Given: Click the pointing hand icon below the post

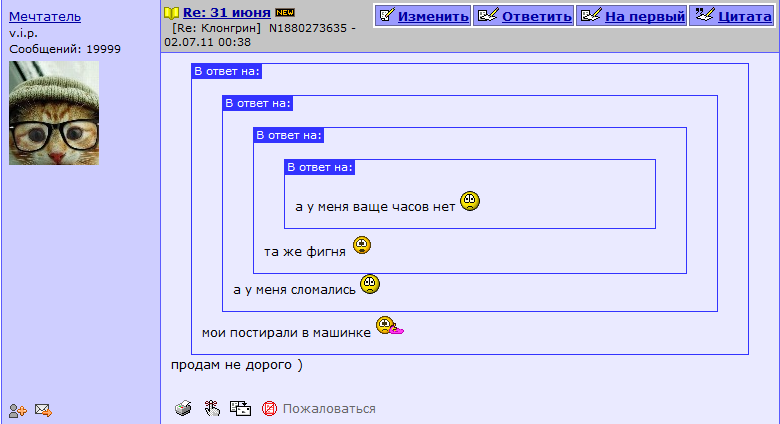Looking at the screenshot, I should pyautogui.click(x=212, y=408).
